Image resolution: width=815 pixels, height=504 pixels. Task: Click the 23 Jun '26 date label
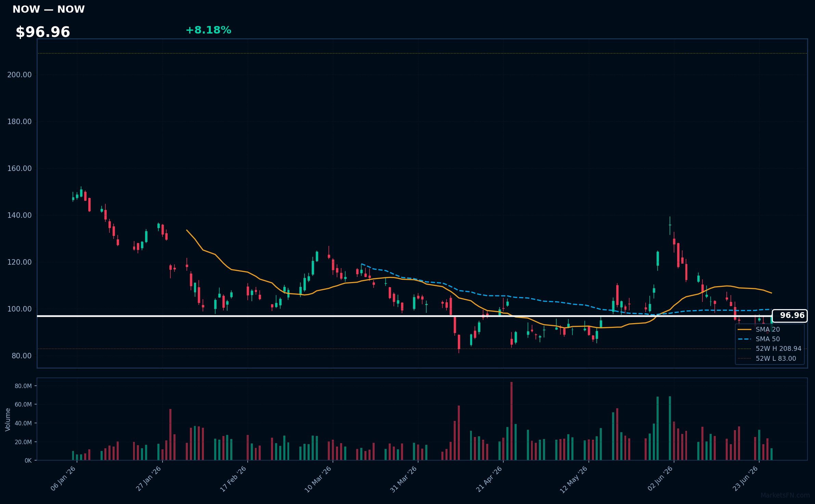coord(745,479)
